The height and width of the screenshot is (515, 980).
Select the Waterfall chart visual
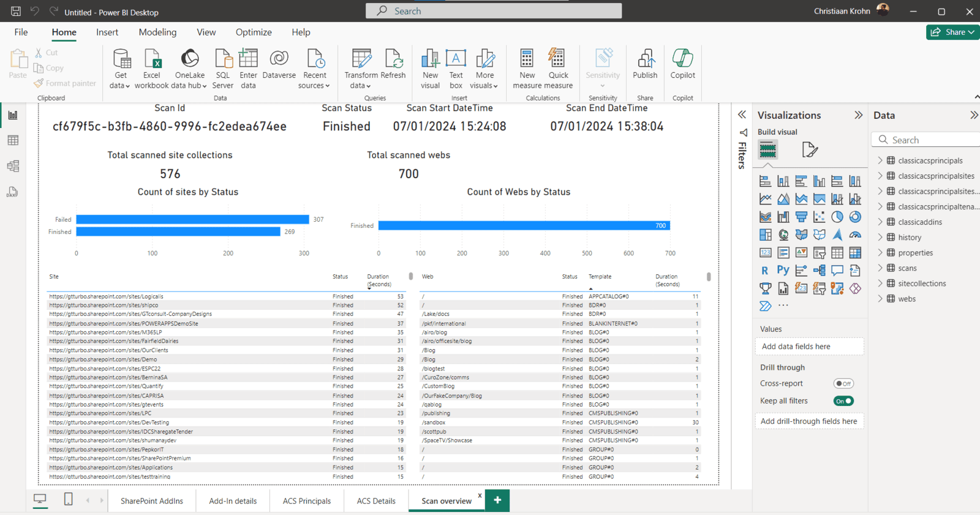[x=783, y=217]
